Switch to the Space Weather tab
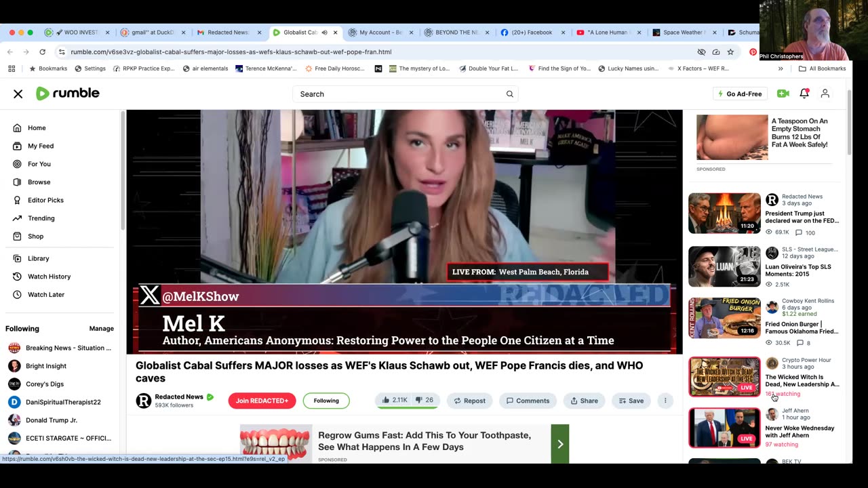 coord(684,33)
